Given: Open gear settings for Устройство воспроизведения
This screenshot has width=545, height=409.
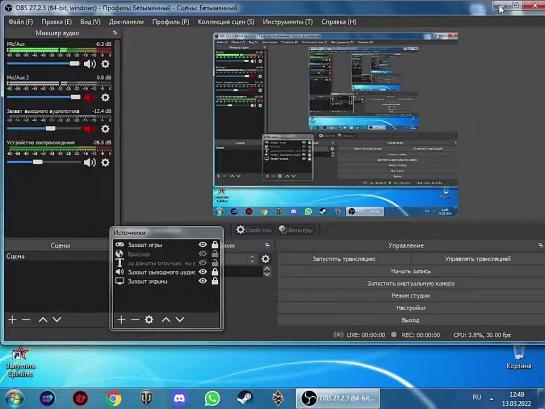Looking at the screenshot, I should (x=105, y=162).
